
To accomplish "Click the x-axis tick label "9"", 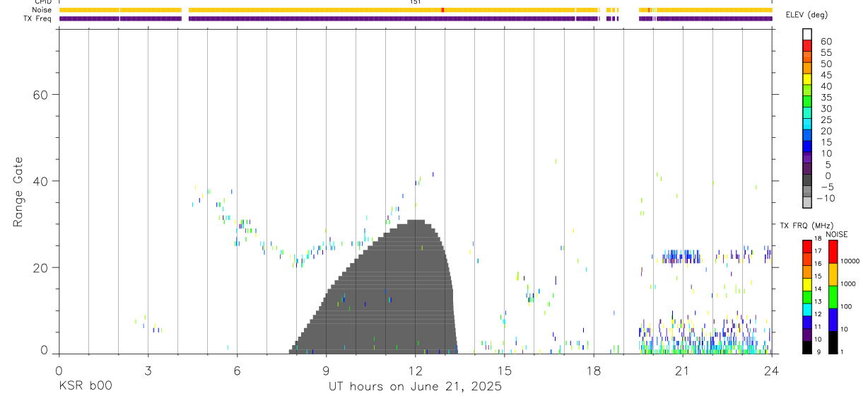I will coord(326,371).
